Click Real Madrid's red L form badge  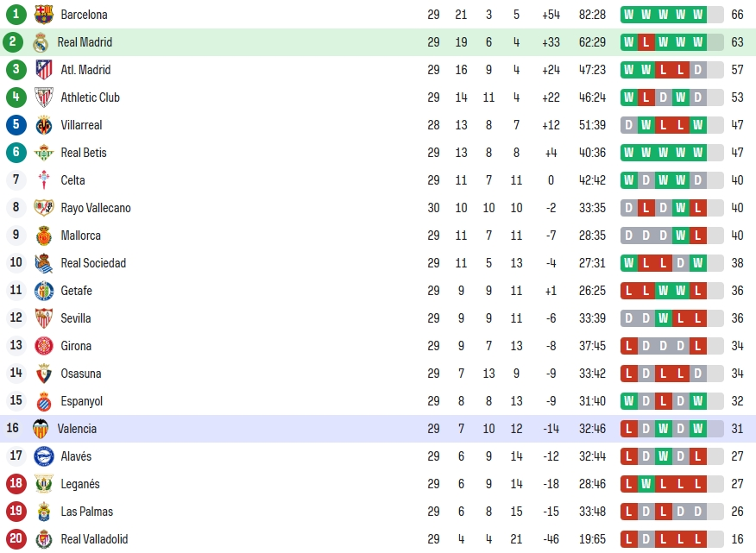(646, 42)
